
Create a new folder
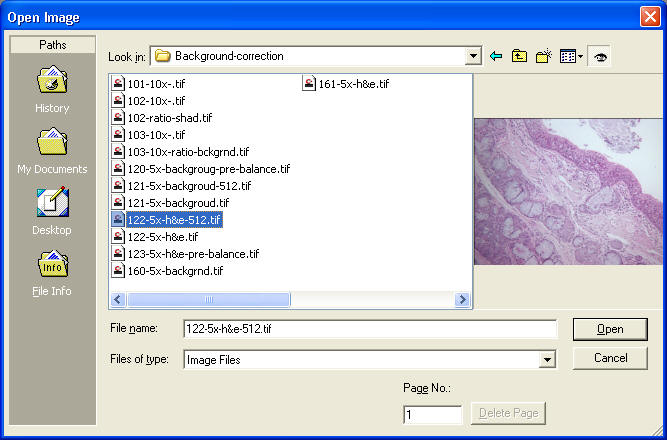pyautogui.click(x=543, y=56)
